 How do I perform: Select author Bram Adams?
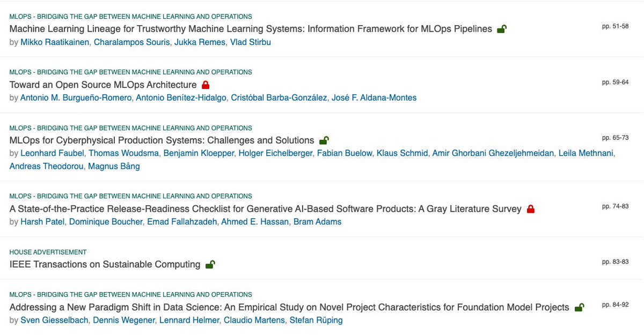click(317, 222)
